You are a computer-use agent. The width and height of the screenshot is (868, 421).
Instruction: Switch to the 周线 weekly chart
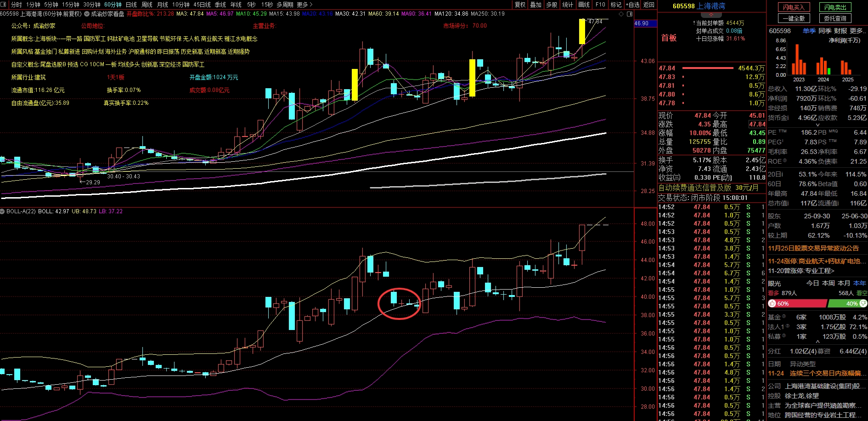click(x=147, y=5)
